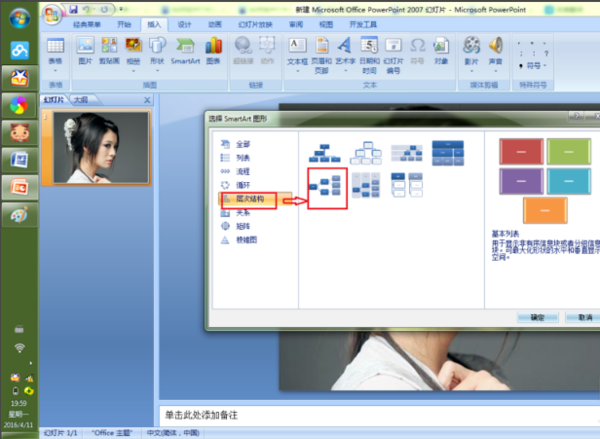
Task: Insert a picture (图片) from file
Action: tap(85, 51)
